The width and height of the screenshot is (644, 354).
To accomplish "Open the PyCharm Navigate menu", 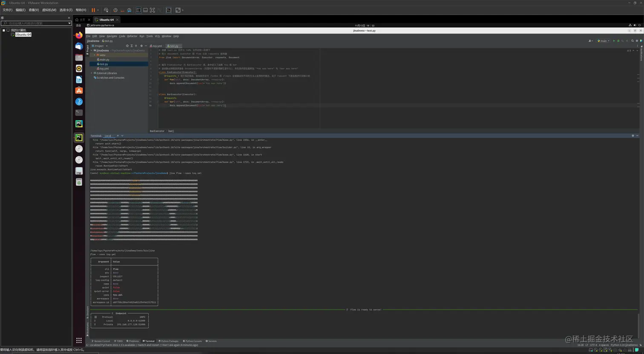I will [x=112, y=36].
